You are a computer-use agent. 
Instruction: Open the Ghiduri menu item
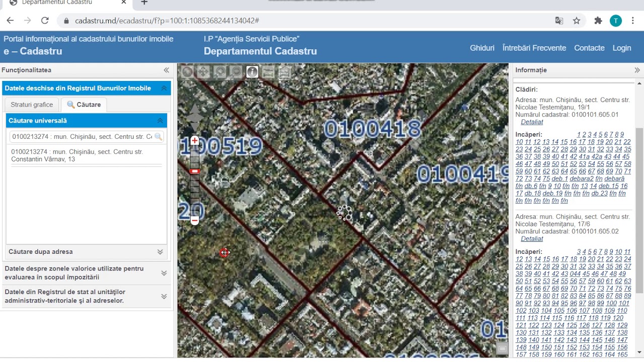point(482,48)
